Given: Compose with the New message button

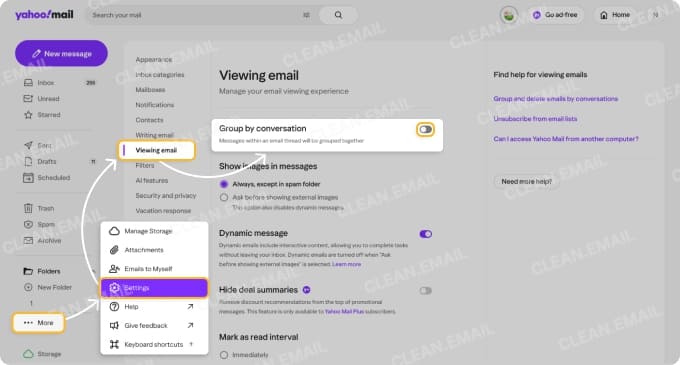Looking at the screenshot, I should click(x=61, y=54).
